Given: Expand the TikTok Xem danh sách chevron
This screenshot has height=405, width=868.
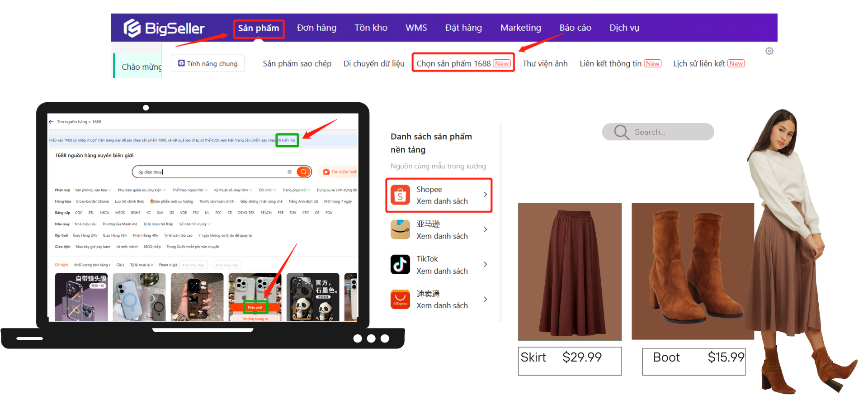Looking at the screenshot, I should click(485, 264).
